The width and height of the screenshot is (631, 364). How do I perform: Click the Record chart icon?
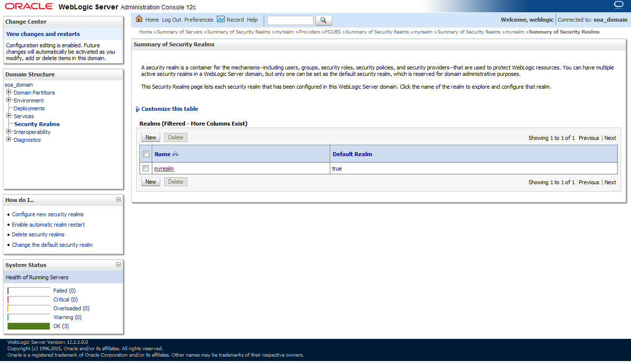point(221,19)
